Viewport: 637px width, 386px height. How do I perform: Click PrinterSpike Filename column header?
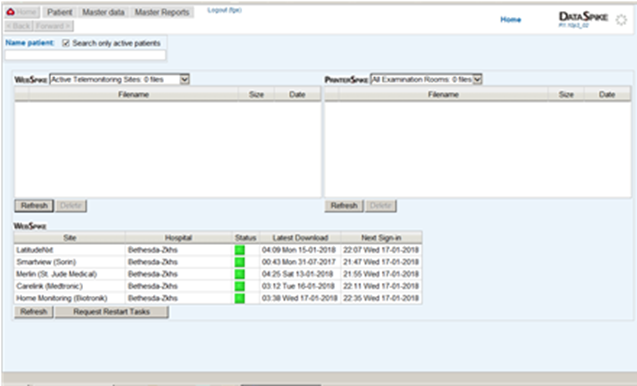[443, 95]
